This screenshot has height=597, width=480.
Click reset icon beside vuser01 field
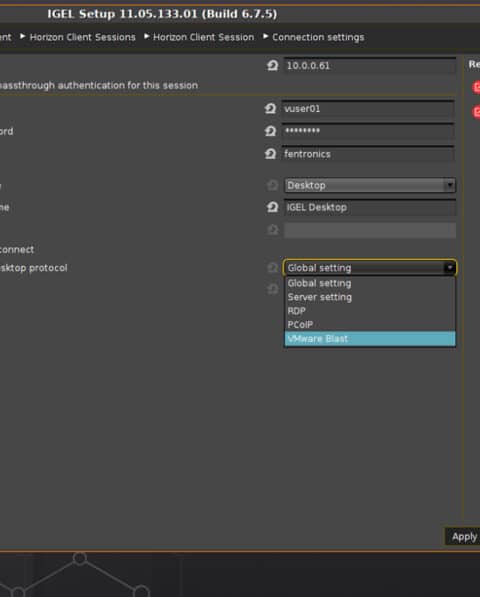click(270, 109)
